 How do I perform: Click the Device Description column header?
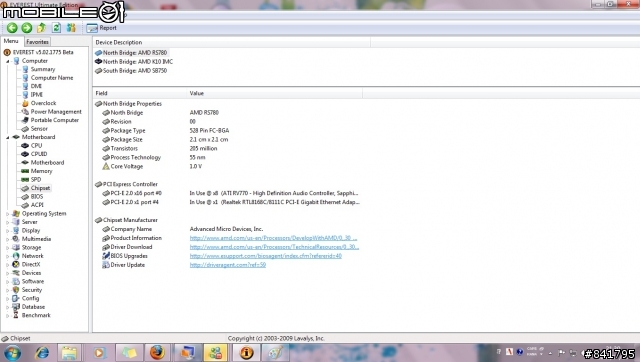232,42
